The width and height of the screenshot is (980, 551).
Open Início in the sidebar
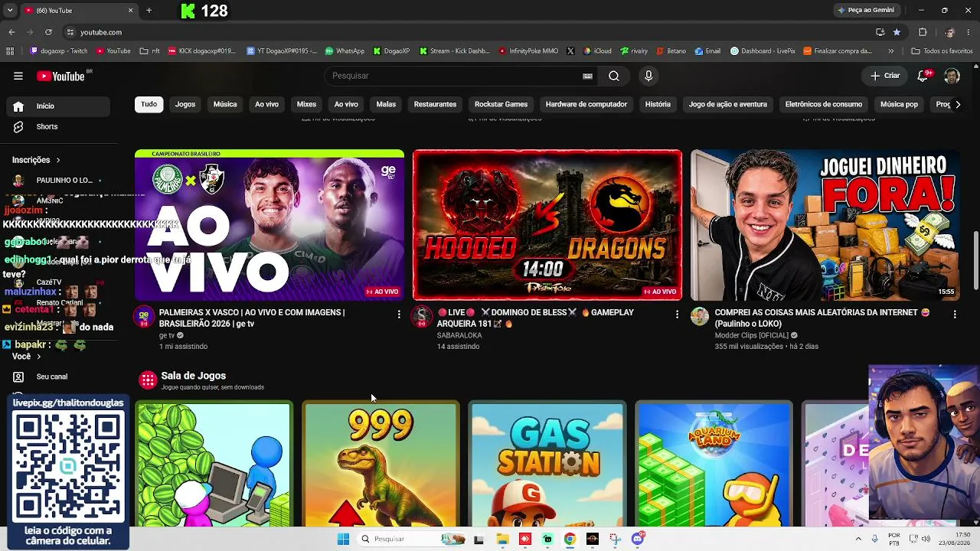59,106
